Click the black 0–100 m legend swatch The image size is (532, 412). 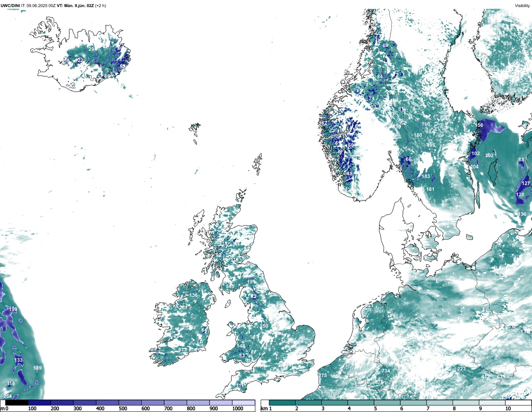point(17,402)
